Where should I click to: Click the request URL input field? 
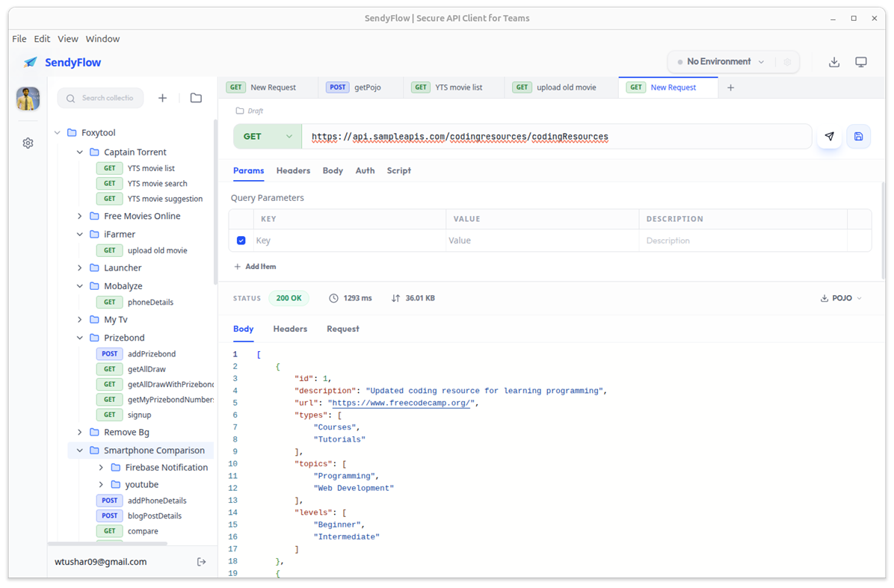556,137
